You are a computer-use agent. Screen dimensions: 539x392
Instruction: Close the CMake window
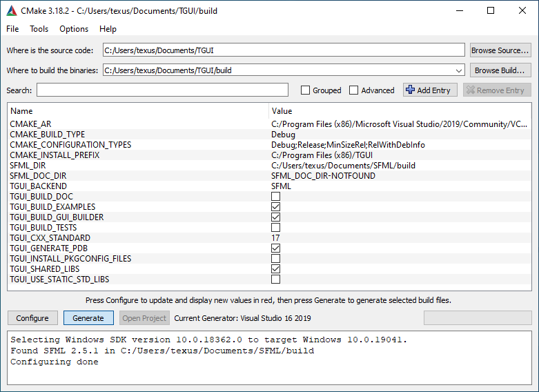pyautogui.click(x=522, y=10)
